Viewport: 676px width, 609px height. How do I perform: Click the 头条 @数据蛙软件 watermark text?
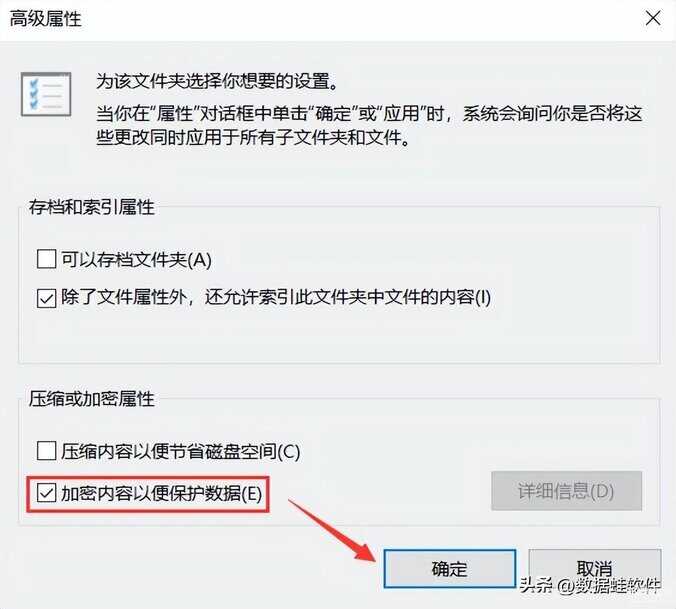click(590, 585)
